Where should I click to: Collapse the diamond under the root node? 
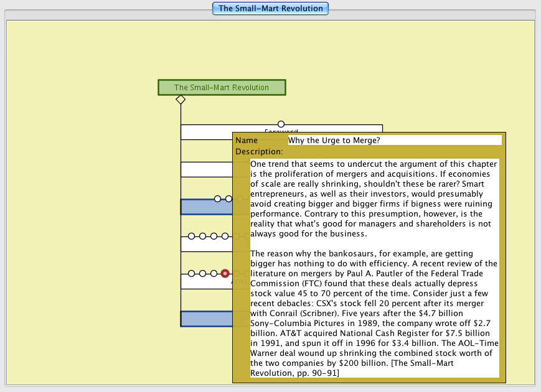(180, 100)
